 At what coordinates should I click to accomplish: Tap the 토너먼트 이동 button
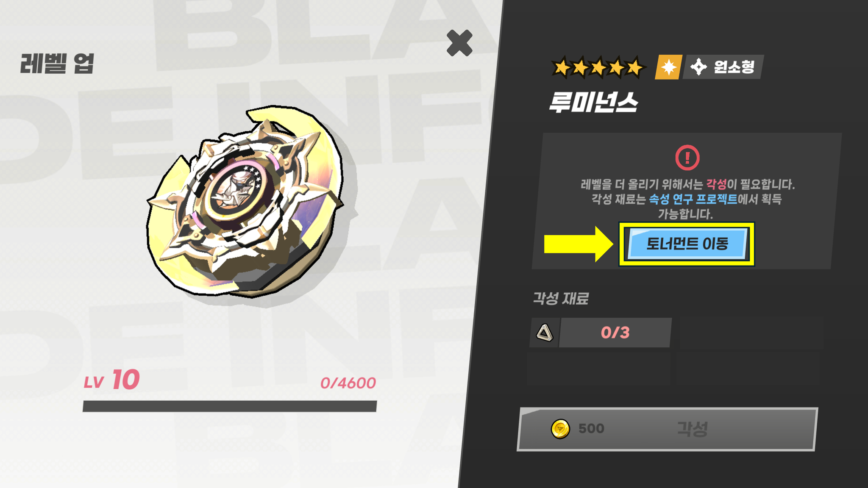pyautogui.click(x=687, y=244)
